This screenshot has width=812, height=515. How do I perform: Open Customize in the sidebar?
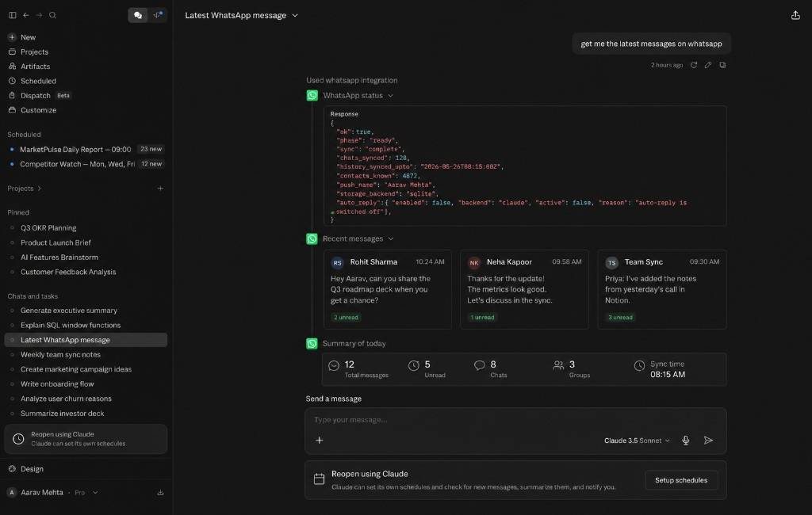pyautogui.click(x=32, y=109)
